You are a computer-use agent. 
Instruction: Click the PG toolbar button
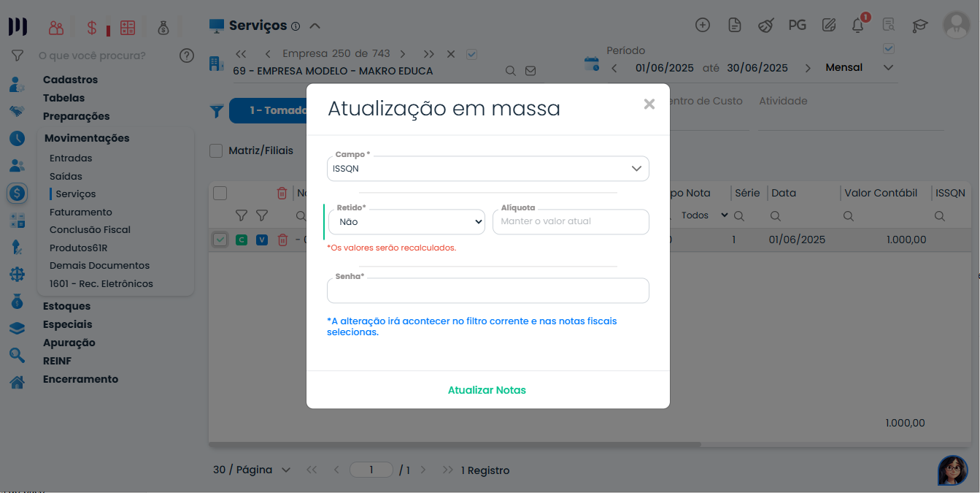(x=797, y=25)
